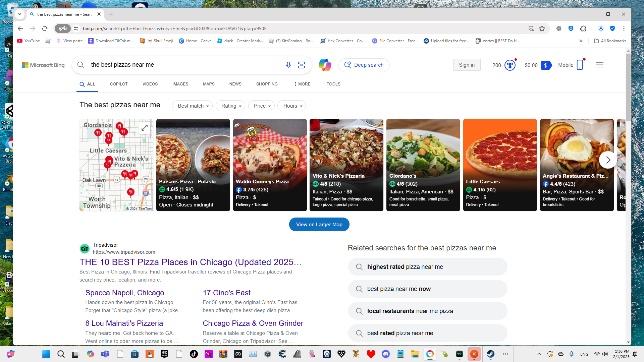Expand the Rating filter dropdown
Viewport: 644px width, 362px height.
click(x=231, y=106)
